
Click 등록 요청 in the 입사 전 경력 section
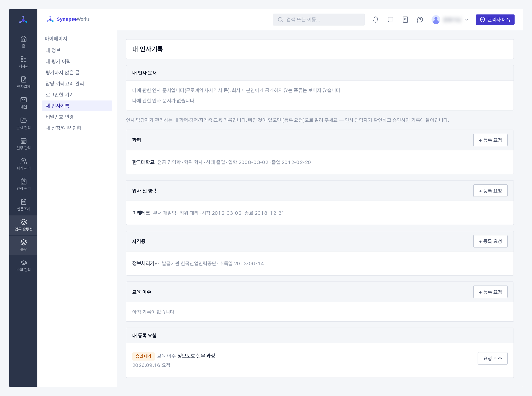point(490,191)
